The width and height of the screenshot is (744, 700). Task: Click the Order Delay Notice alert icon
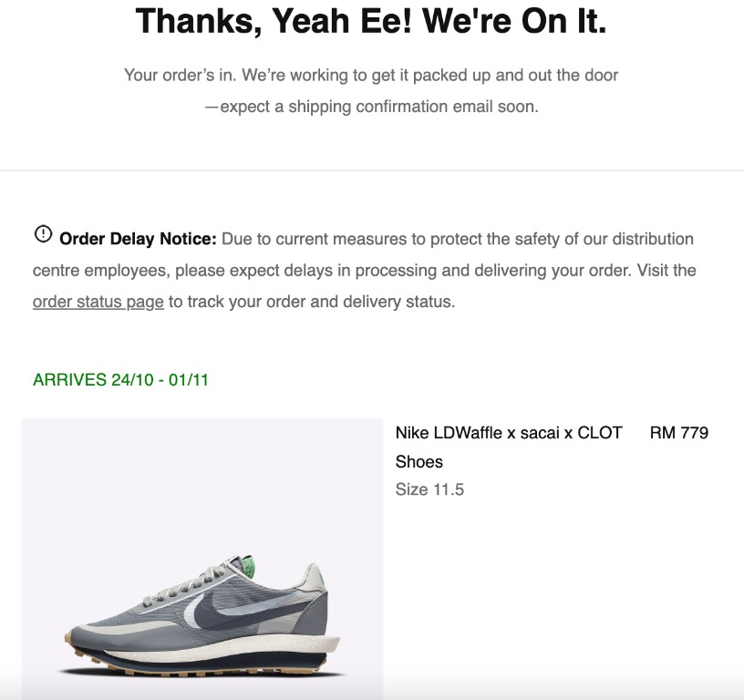point(43,235)
